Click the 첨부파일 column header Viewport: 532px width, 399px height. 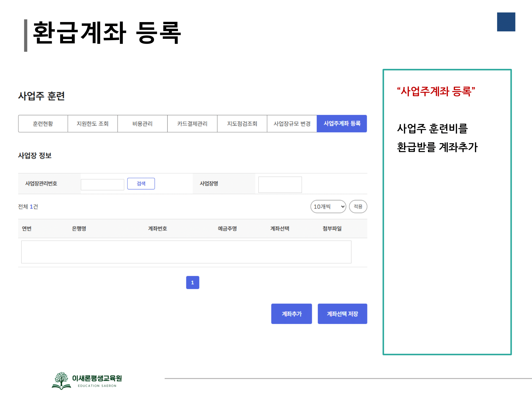click(x=332, y=228)
